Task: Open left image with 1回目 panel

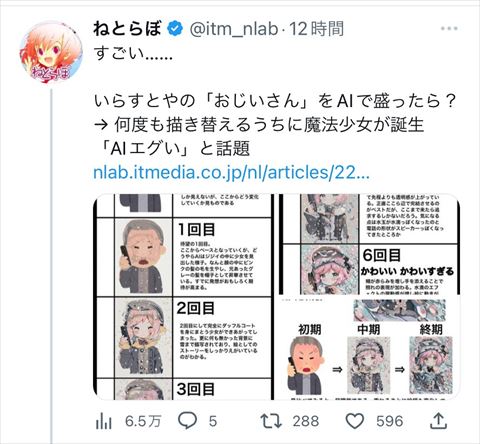Action: pyautogui.click(x=183, y=297)
